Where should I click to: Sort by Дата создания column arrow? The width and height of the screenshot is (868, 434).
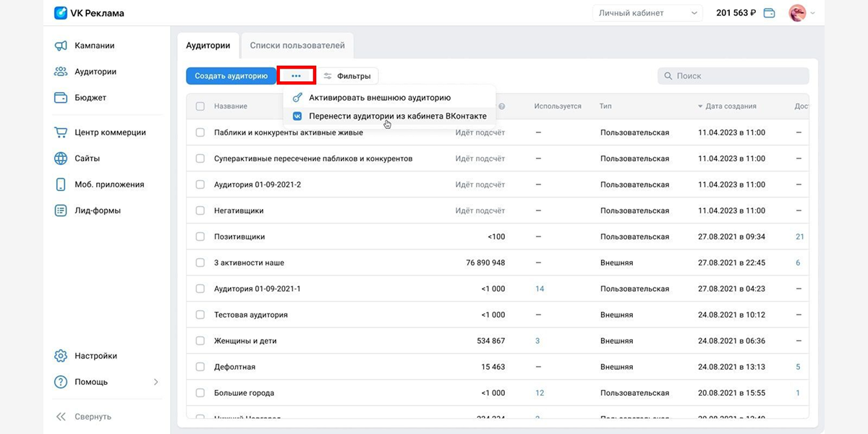(x=700, y=106)
